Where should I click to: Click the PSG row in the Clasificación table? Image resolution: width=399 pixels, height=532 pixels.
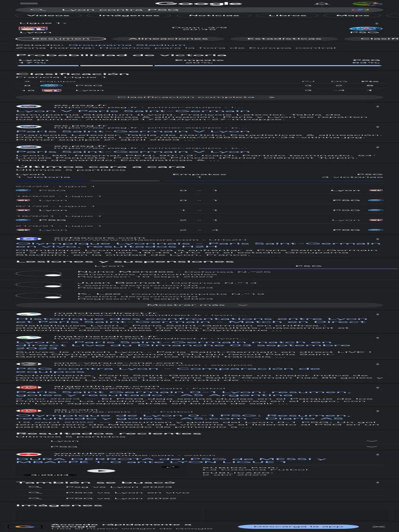[x=199, y=86]
